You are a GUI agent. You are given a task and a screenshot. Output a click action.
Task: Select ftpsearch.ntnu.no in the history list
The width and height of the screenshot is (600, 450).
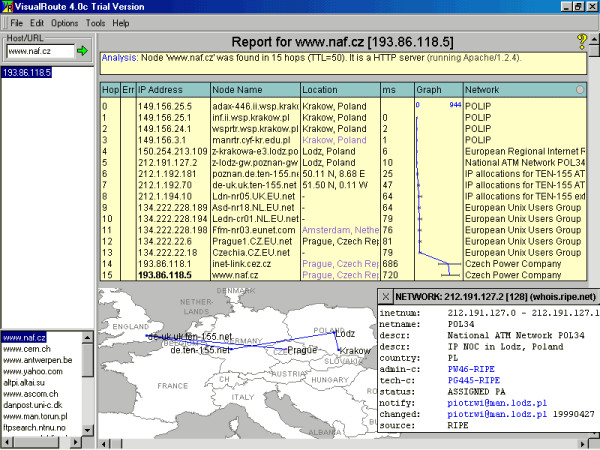tap(34, 427)
